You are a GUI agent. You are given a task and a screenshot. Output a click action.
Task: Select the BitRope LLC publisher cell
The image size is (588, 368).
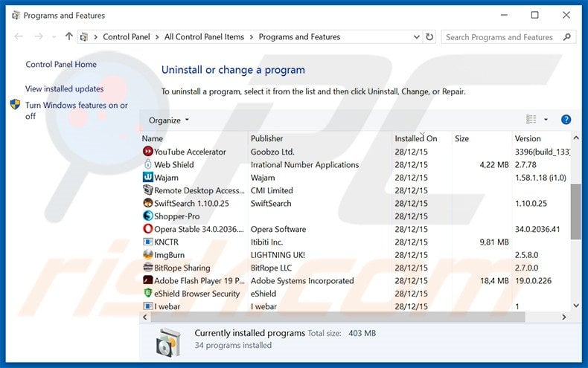[x=271, y=268]
